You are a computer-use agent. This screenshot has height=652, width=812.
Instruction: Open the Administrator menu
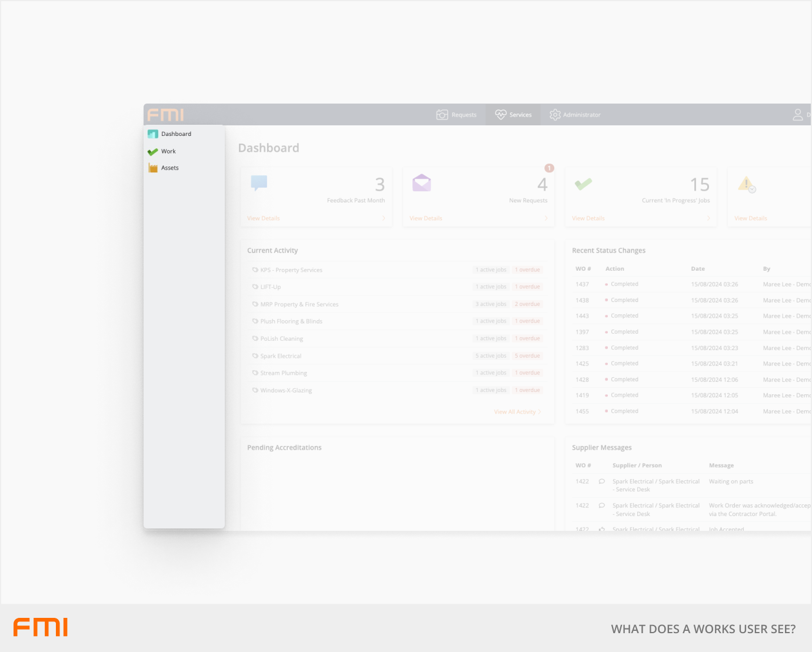[581, 115]
